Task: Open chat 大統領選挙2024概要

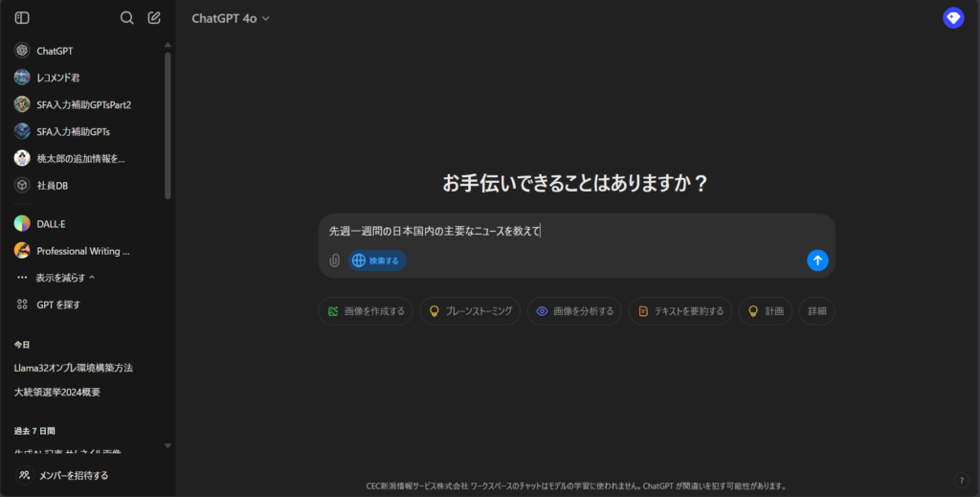Action: 57,393
